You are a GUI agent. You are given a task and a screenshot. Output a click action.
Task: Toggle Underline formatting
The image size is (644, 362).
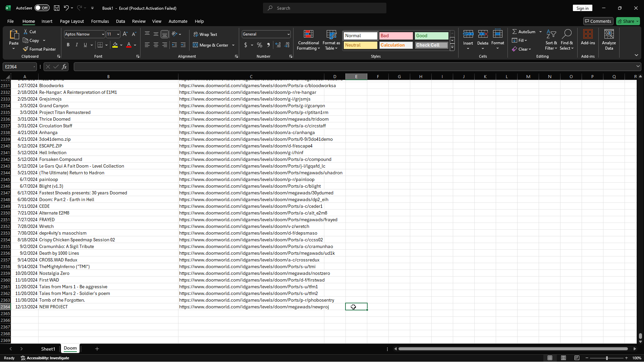[85, 45]
